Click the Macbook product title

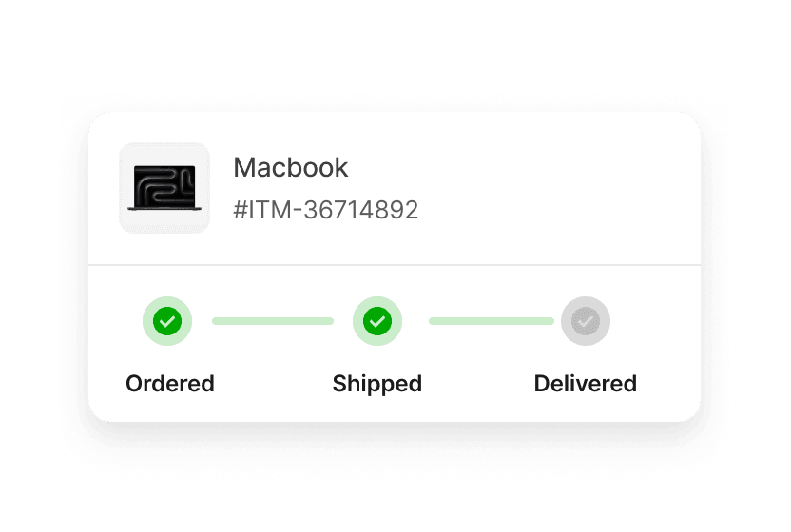291,167
